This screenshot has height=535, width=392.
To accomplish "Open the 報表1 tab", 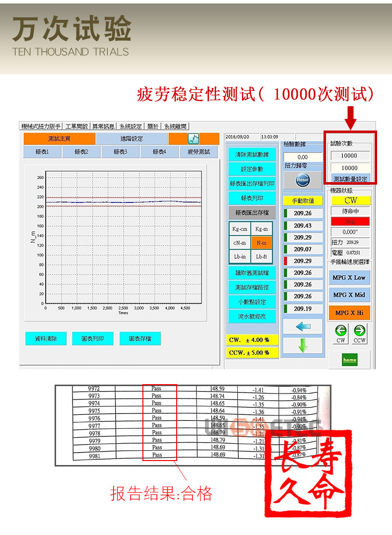I will point(42,152).
